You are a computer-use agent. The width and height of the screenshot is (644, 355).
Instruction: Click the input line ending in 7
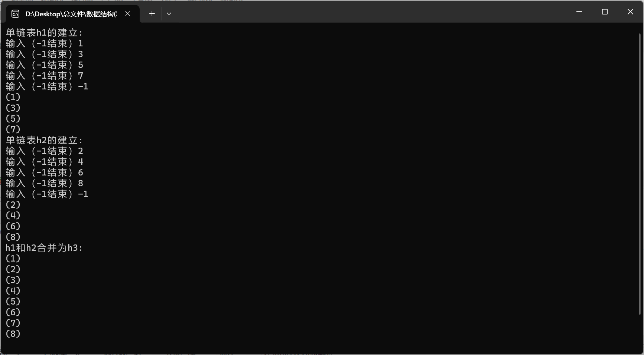click(44, 76)
